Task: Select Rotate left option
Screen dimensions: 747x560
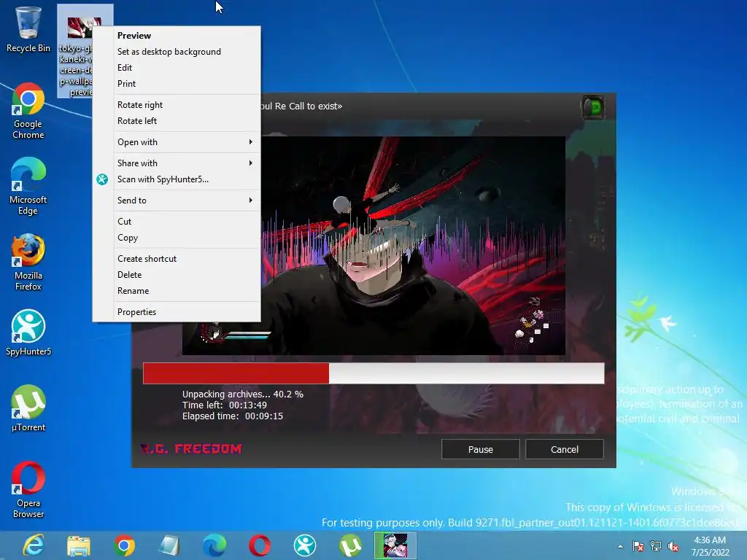Action: click(177, 121)
